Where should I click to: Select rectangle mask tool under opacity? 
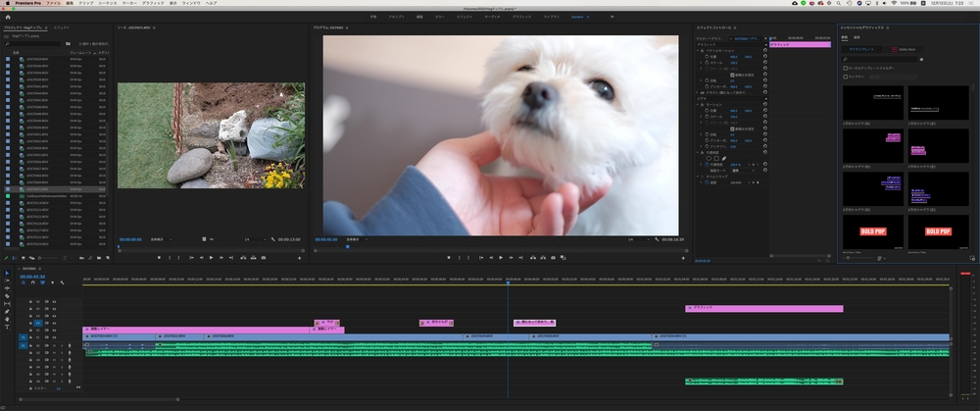tap(716, 158)
